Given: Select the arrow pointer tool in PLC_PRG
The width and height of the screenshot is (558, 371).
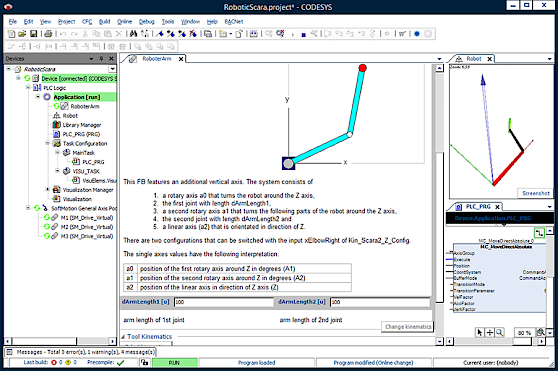Looking at the screenshot, I should coord(479,332).
